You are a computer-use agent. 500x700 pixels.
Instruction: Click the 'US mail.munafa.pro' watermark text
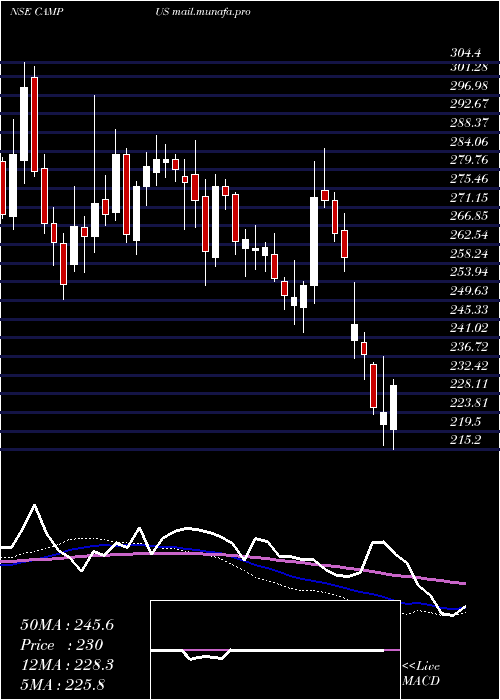(x=203, y=12)
